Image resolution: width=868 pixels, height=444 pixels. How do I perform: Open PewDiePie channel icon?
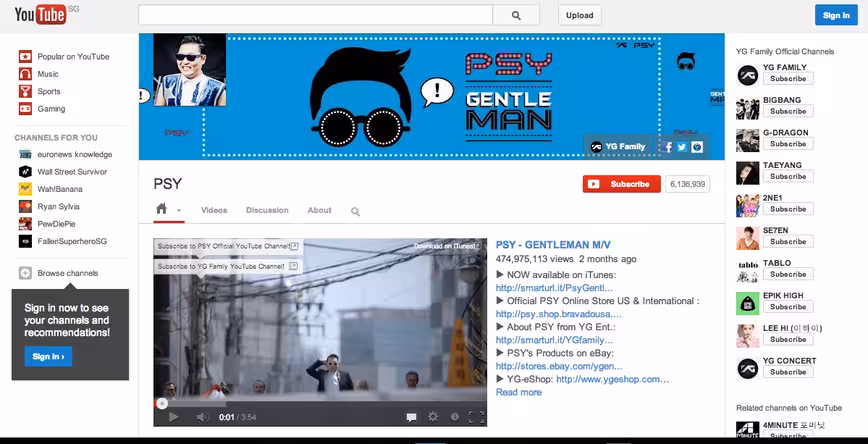(25, 224)
